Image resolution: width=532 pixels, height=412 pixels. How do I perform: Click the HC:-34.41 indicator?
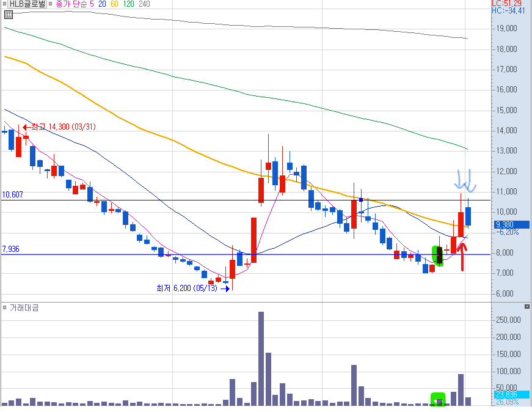click(x=508, y=11)
